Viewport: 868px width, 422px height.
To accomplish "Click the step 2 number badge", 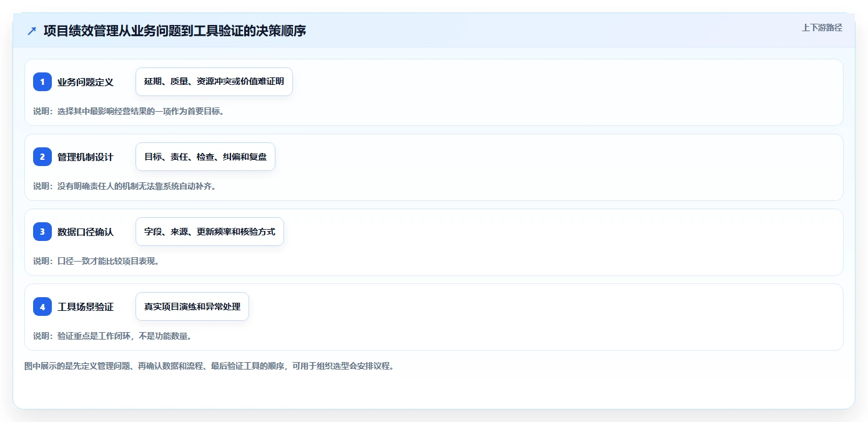I will point(42,157).
